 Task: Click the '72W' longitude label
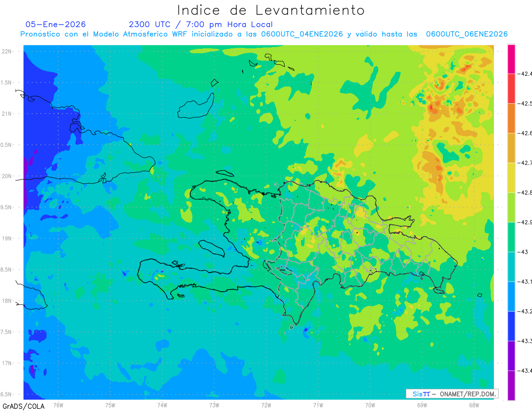266,405
